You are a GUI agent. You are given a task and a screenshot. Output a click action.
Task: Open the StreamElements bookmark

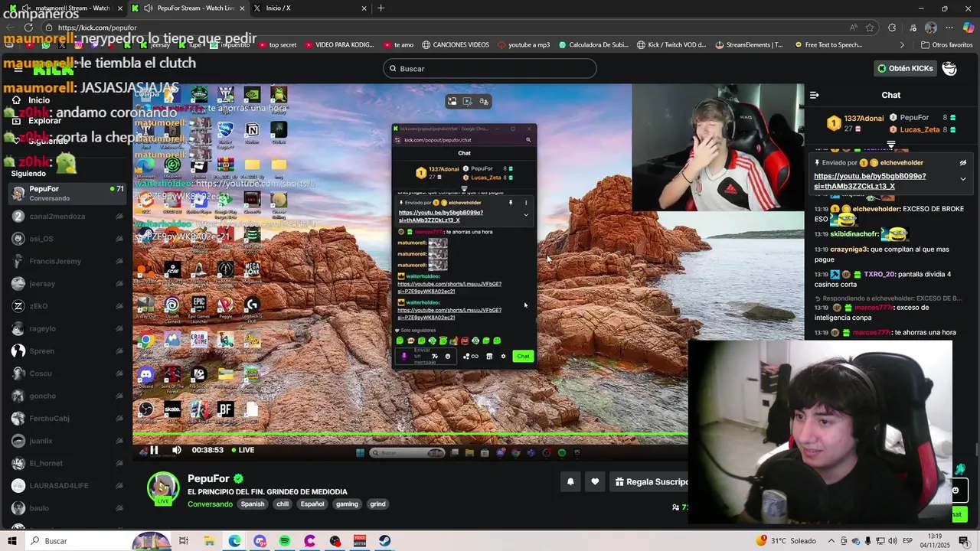click(749, 45)
